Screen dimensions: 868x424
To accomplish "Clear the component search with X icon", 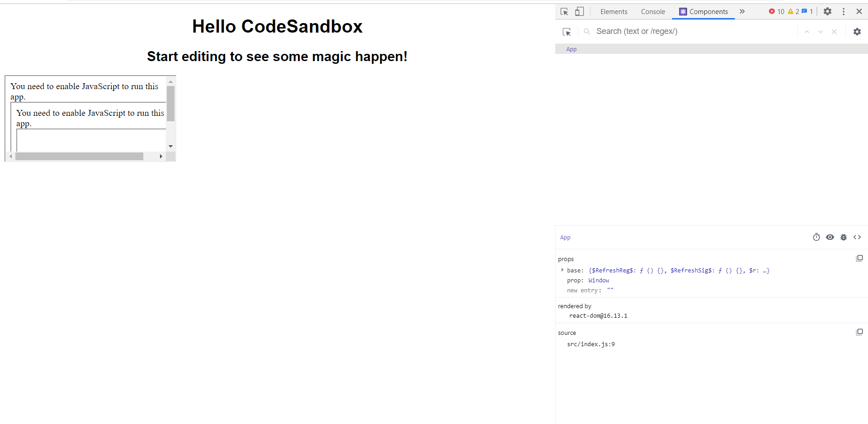I will click(834, 32).
